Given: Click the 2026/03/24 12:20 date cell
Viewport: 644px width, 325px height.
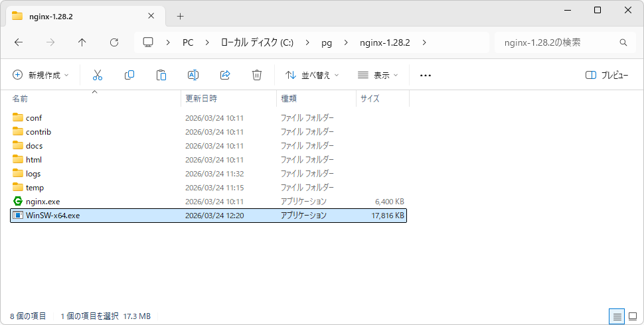Looking at the screenshot, I should click(214, 216).
